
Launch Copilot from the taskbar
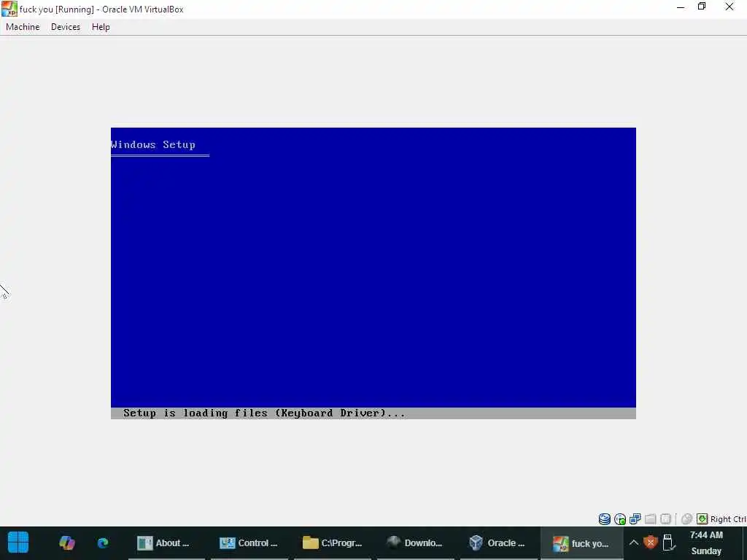click(66, 542)
